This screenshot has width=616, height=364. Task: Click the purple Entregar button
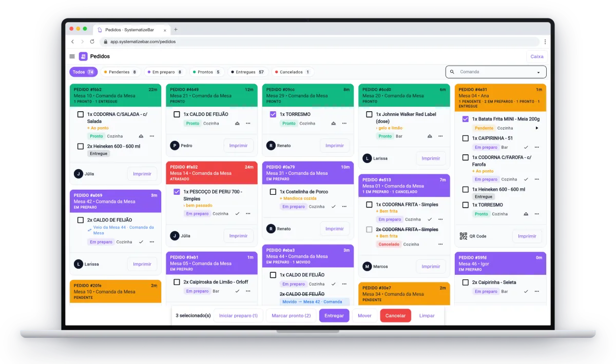(x=334, y=316)
